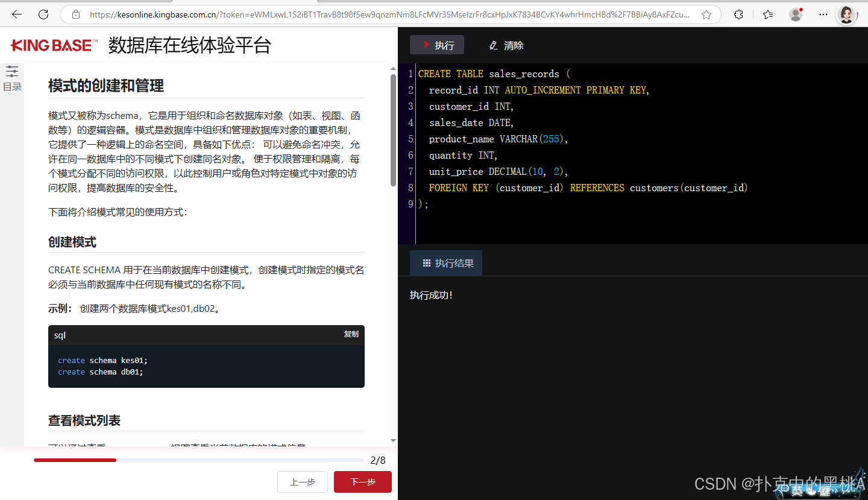Viewport: 868px width, 500px height.
Task: Click the 执行成功! result message
Action: (431, 295)
